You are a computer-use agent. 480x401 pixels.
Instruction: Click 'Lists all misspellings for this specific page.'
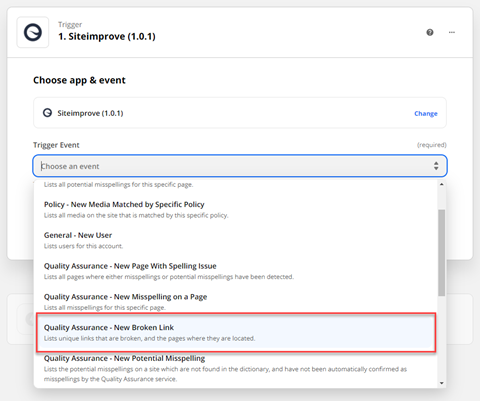[x=105, y=307]
